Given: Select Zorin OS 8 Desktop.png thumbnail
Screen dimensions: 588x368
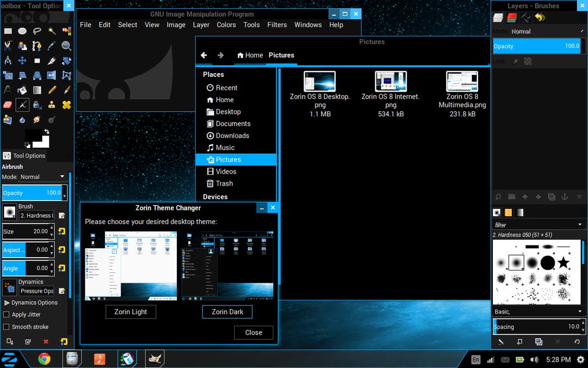Looking at the screenshot, I should coord(319,81).
